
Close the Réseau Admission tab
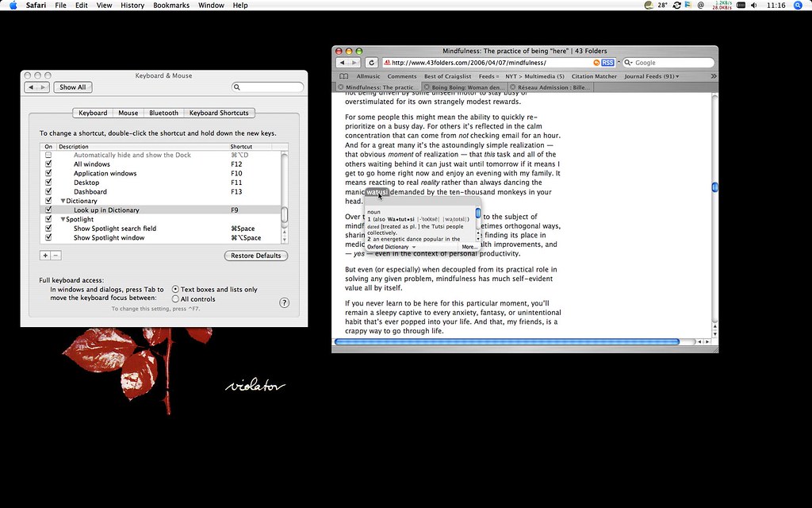coord(513,87)
